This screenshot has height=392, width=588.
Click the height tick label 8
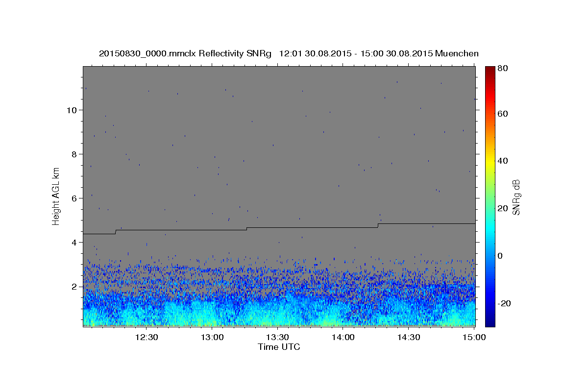(74, 154)
